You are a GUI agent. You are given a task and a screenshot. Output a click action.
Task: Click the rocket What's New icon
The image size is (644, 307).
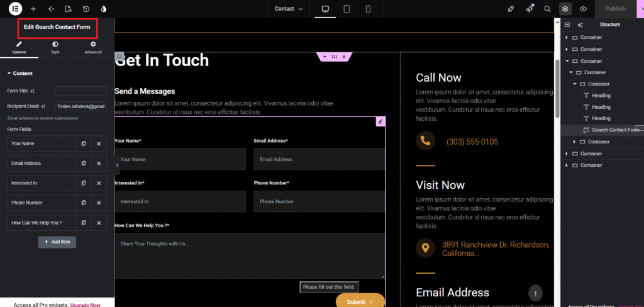(x=511, y=9)
